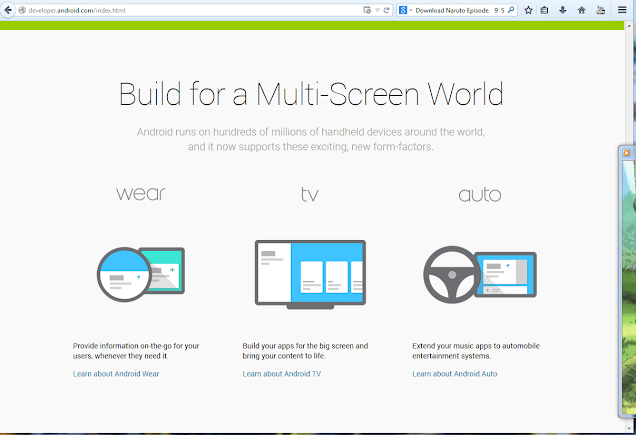Click the 'tv' section heading
Screen dimensions: 636x435
tap(310, 194)
